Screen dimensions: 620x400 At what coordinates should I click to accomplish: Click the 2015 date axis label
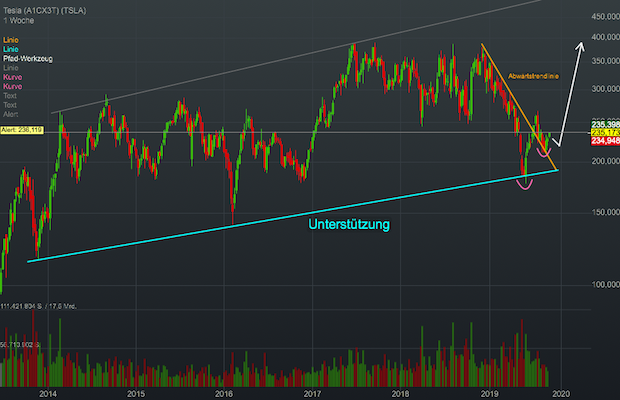pos(136,394)
